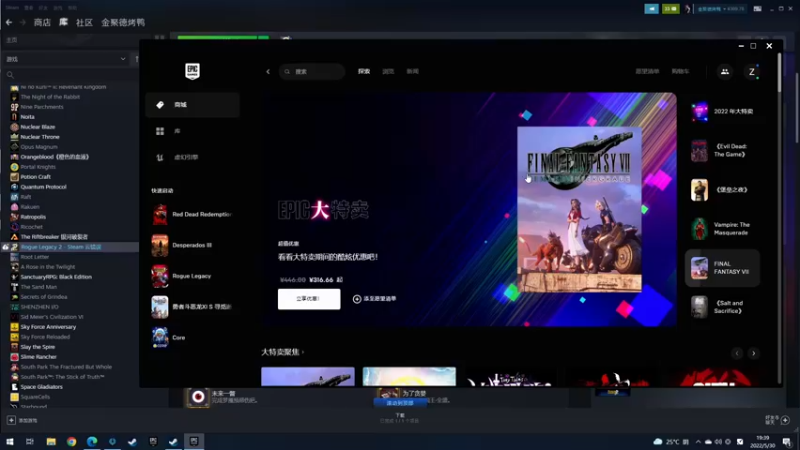Open the Final Fantasy VII cover art
Viewport: 800px width, 450px height.
[579, 209]
